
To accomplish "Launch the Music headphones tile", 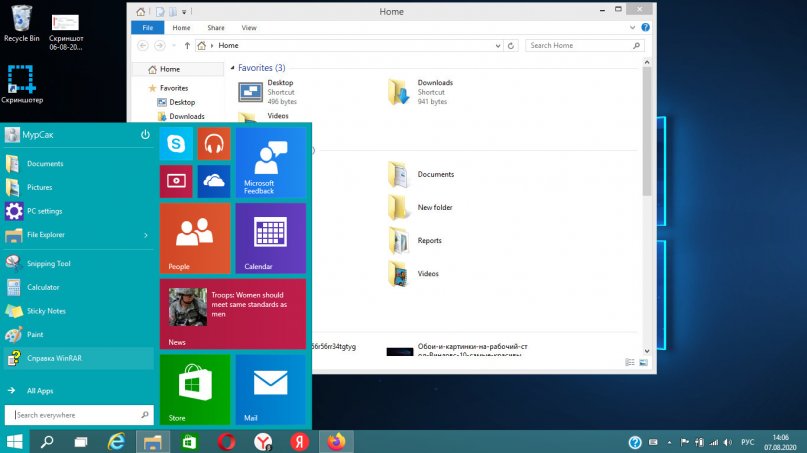I will (214, 144).
